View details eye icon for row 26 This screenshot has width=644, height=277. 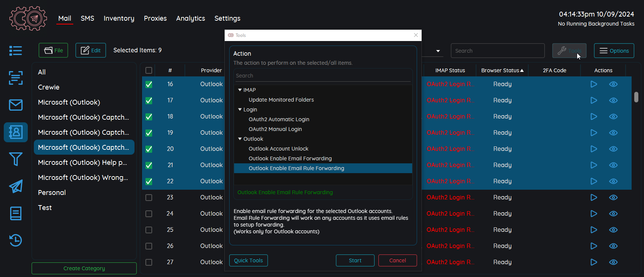point(613,246)
